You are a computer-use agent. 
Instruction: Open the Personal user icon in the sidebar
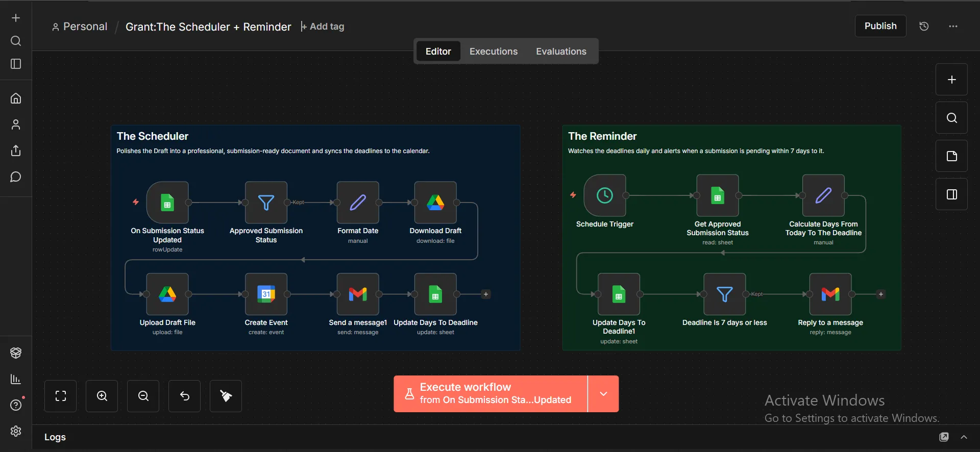pos(16,124)
